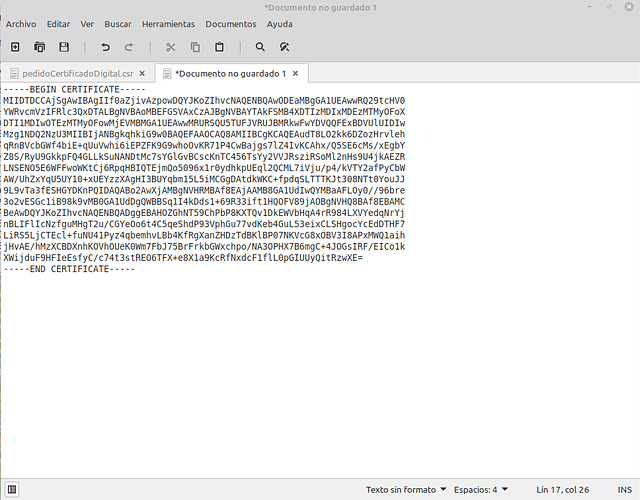Open the Buscar menu

point(118,24)
